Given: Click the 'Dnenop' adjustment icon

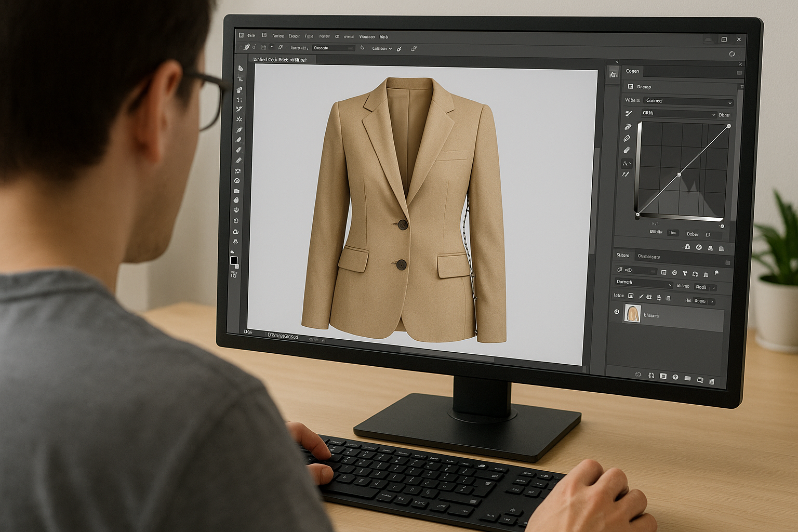Looking at the screenshot, I should (630, 87).
